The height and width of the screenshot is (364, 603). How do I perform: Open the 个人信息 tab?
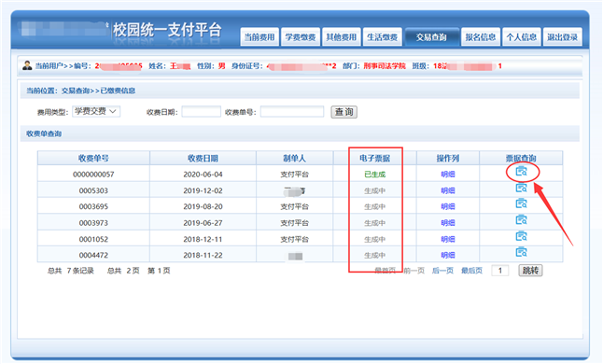click(522, 37)
